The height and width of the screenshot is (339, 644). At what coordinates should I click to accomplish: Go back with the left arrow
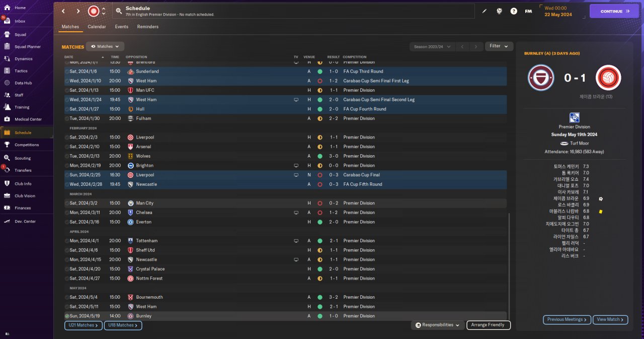coord(63,11)
